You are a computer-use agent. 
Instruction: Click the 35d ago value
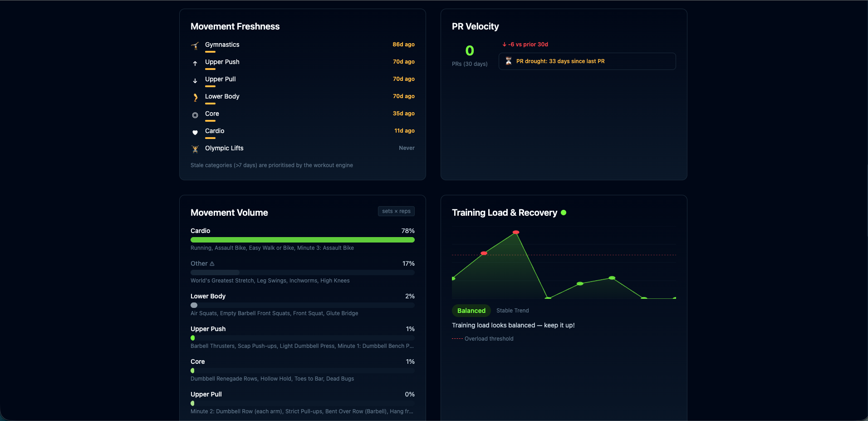403,114
